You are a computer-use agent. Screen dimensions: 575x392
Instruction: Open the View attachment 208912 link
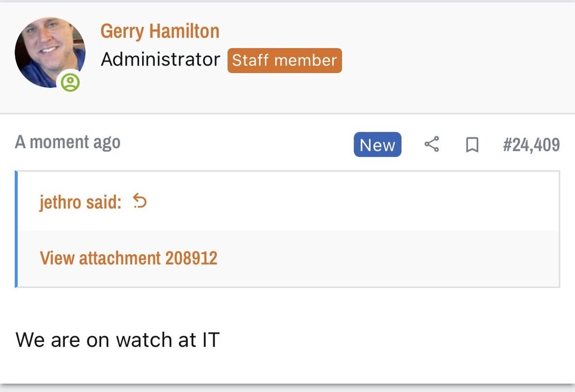[129, 258]
